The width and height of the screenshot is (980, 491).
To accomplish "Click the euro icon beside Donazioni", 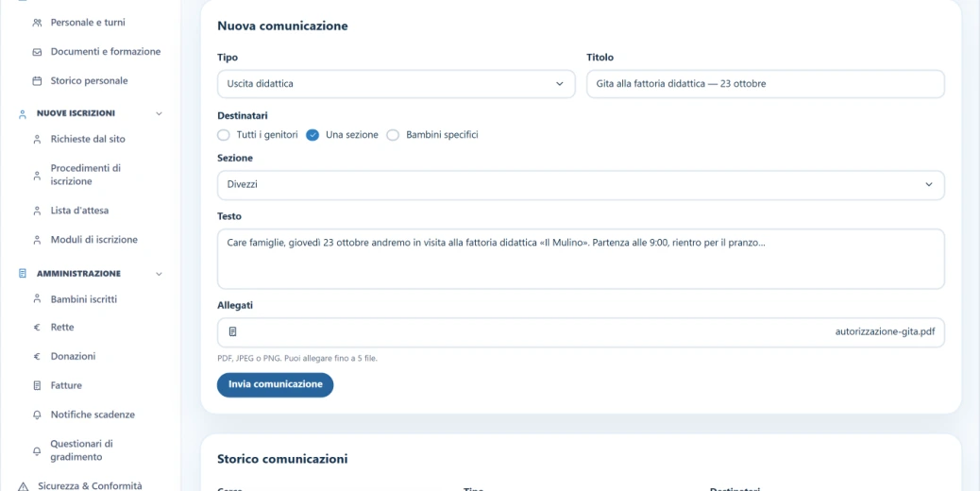I will 37,357.
